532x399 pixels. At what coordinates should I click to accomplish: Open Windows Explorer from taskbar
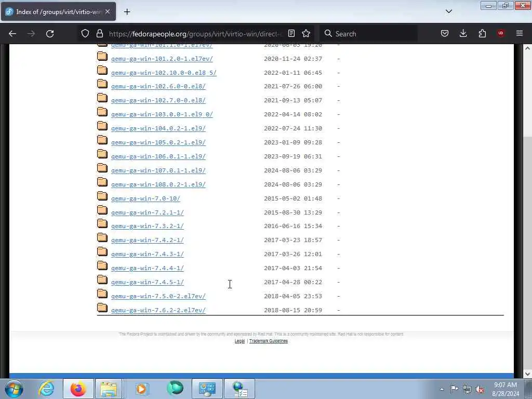[x=109, y=389]
